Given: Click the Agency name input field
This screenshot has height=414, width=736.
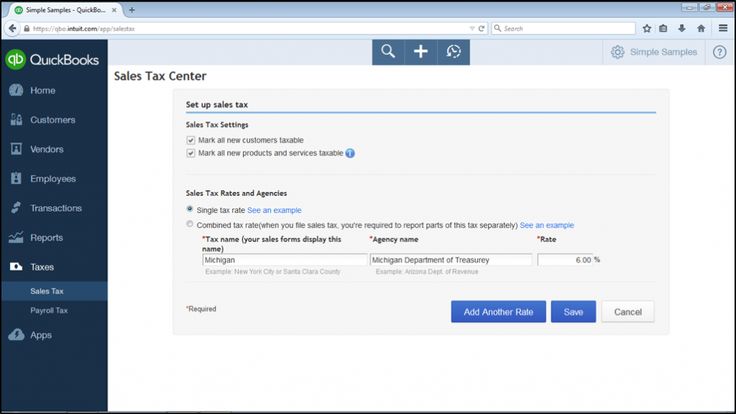Looking at the screenshot, I should point(451,260).
